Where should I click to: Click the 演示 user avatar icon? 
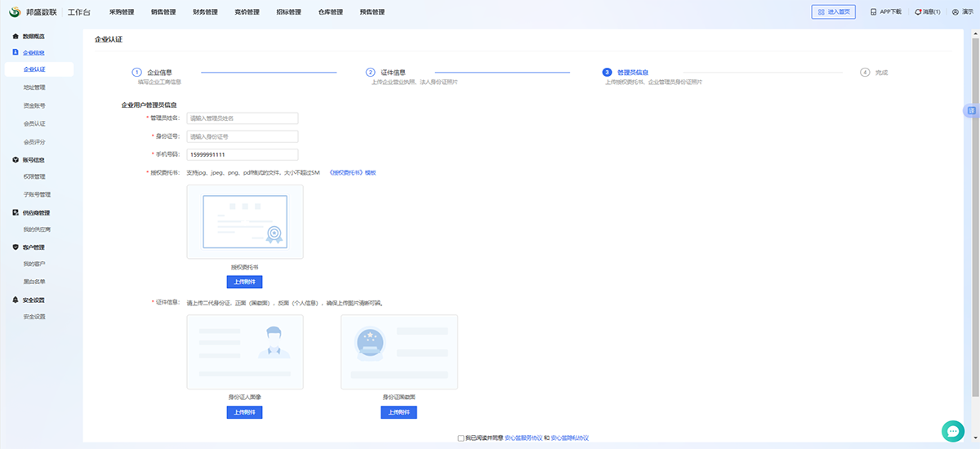click(955, 12)
